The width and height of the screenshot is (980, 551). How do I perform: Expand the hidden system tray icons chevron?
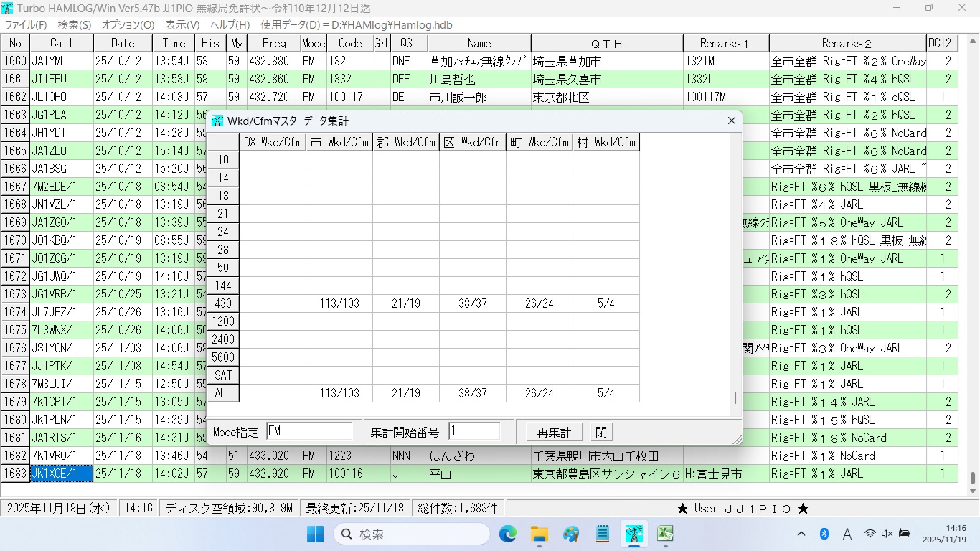coord(801,534)
